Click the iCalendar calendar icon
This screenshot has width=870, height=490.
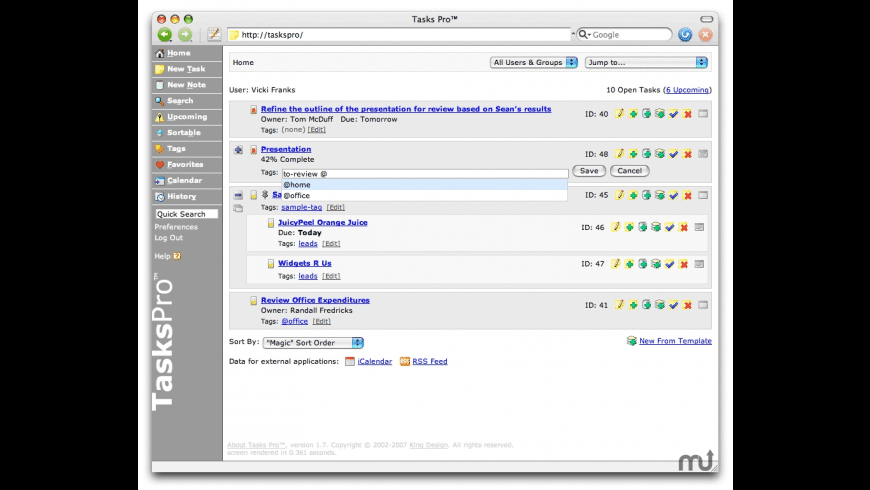click(350, 361)
